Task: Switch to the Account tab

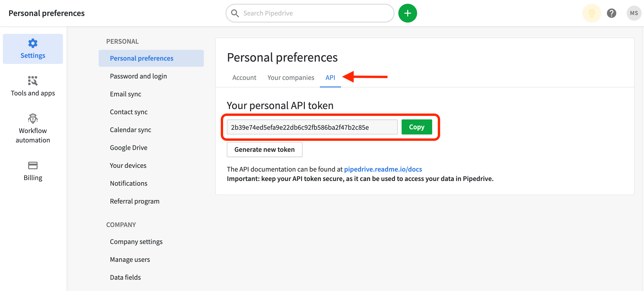Action: coord(244,78)
